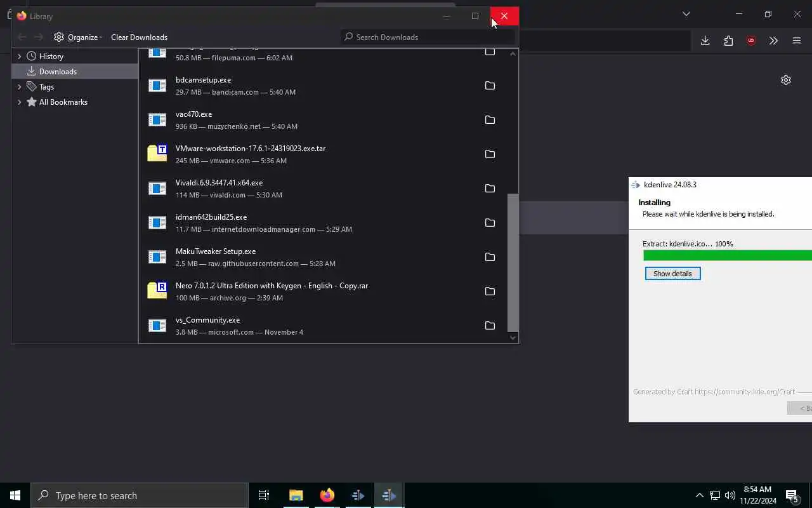Open containing folder for vs_Community.exe

(490, 326)
